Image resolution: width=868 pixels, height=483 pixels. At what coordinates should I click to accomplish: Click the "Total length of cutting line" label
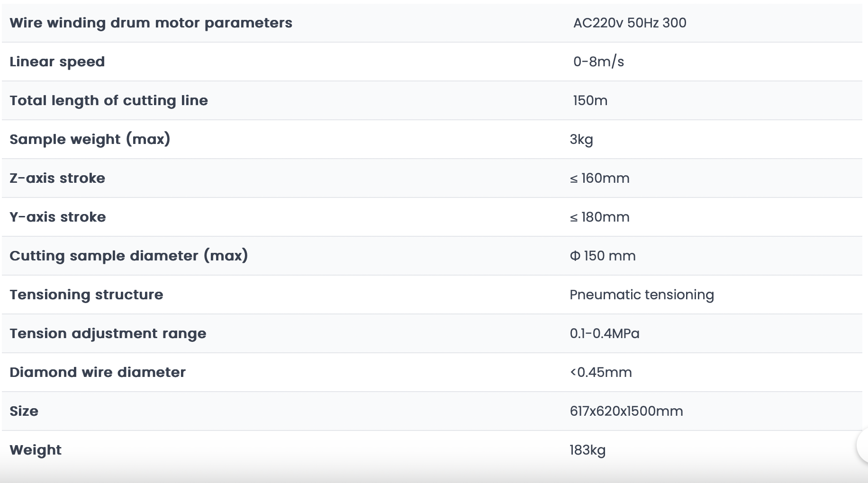click(x=108, y=100)
